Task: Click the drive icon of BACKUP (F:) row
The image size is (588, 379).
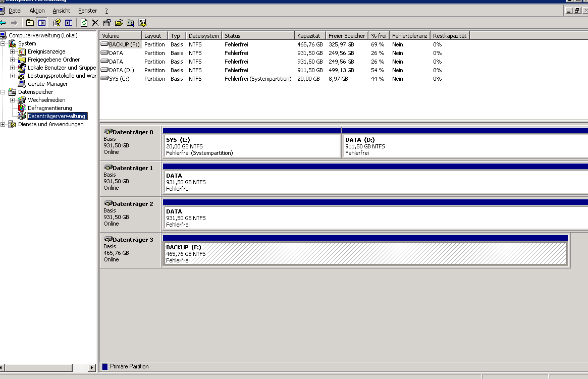Action: point(104,44)
